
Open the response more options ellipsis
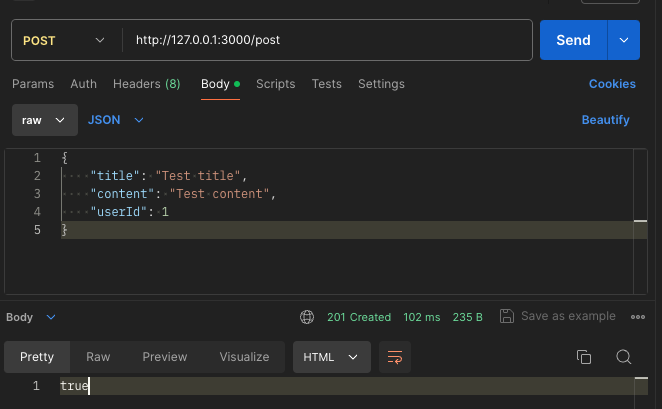638,317
